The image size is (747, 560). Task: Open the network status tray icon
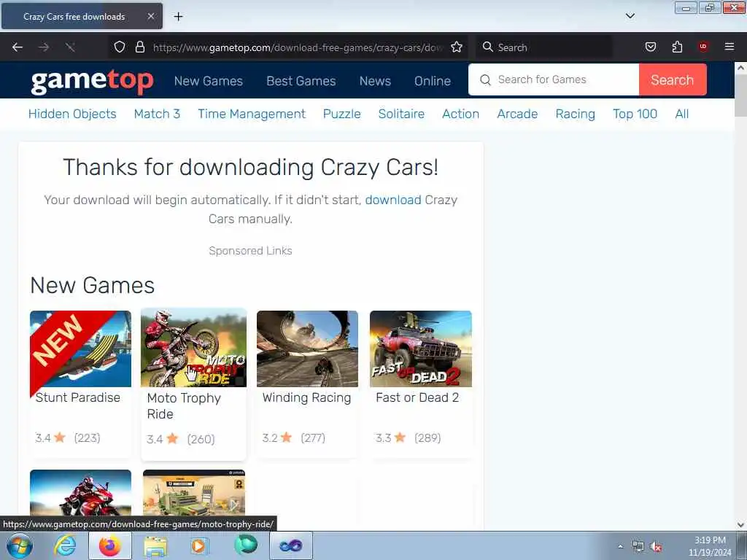tap(638, 547)
